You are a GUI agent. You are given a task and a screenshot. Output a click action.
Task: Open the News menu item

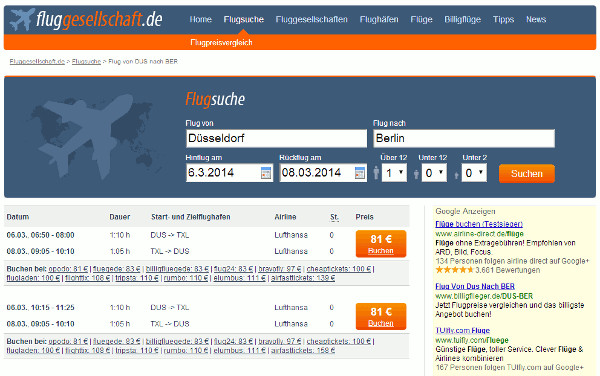click(536, 20)
